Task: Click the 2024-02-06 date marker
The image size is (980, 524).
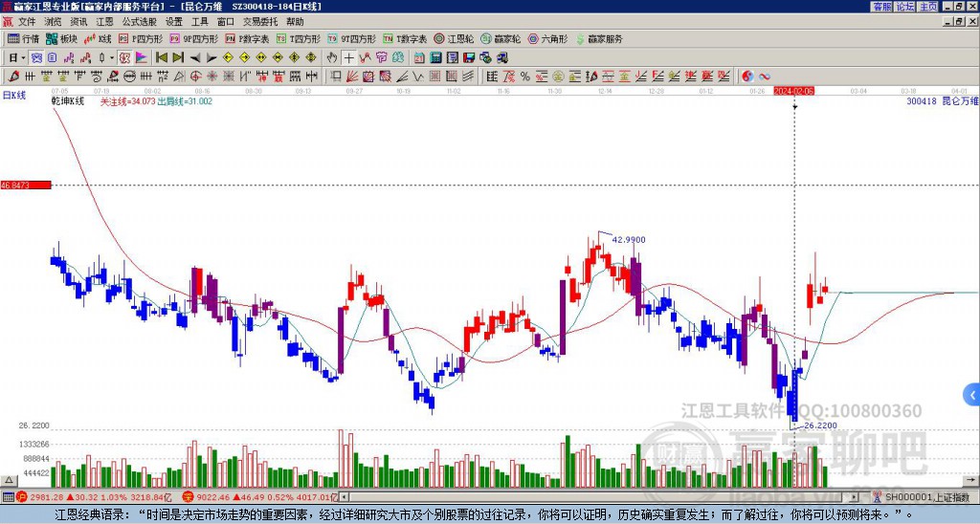Action: pos(794,91)
